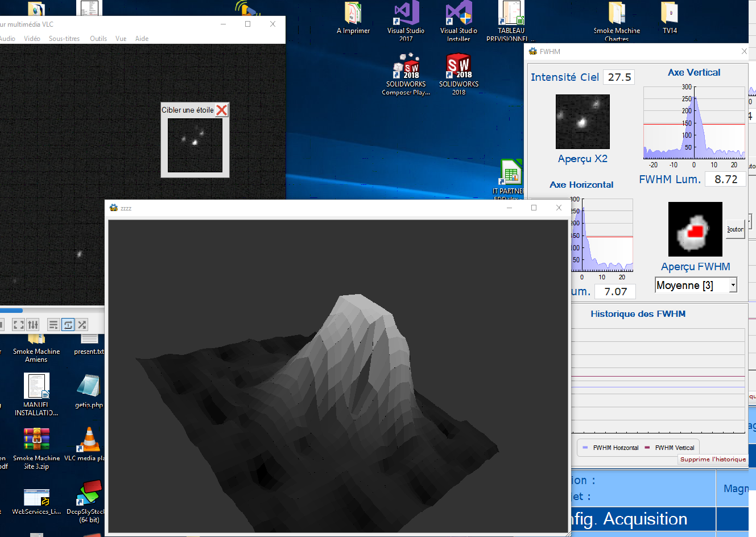Toggle VLC shuffle random playback
The image size is (756, 537).
[x=82, y=325]
